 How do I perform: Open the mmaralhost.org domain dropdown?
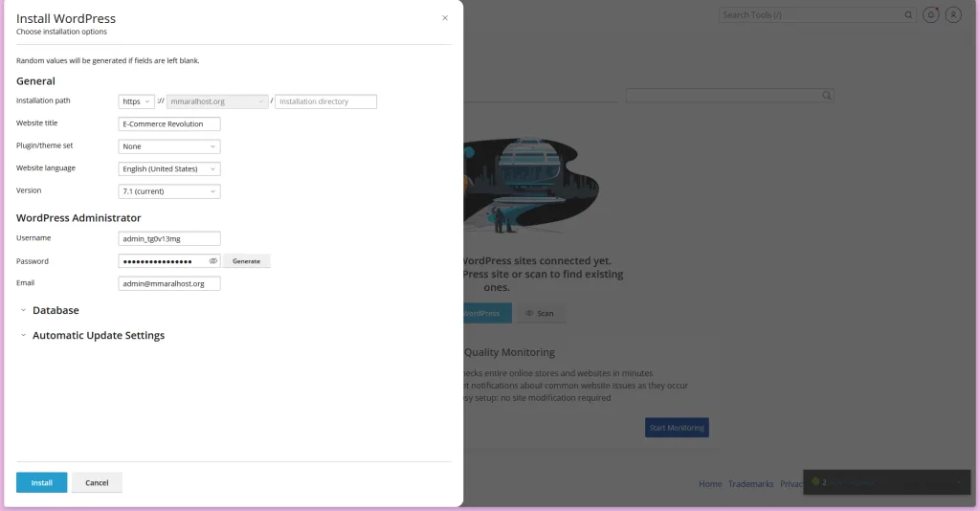click(x=217, y=101)
